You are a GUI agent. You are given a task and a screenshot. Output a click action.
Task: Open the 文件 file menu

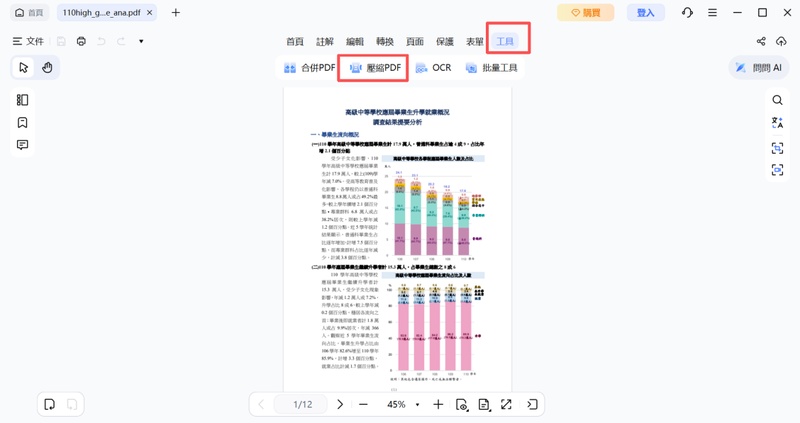[x=29, y=41]
